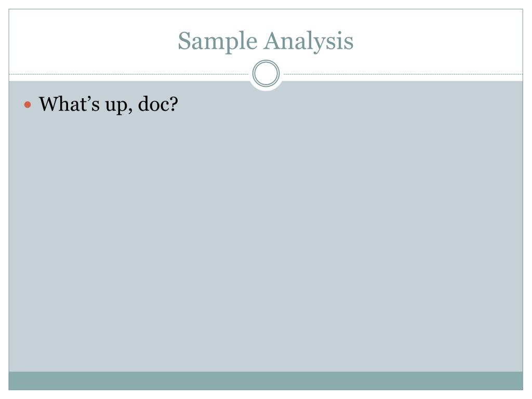Click the dotted divider right of circle
The height and width of the screenshot is (399, 532).
pyautogui.click(x=403, y=74)
